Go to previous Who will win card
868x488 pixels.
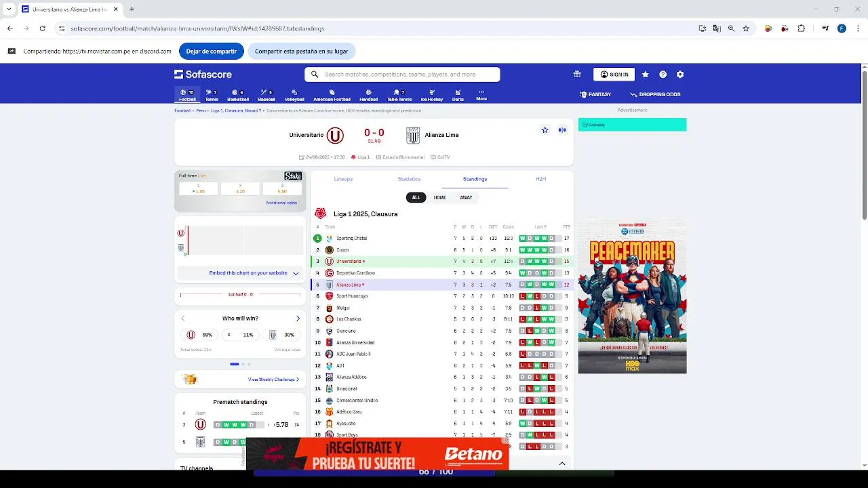click(182, 319)
